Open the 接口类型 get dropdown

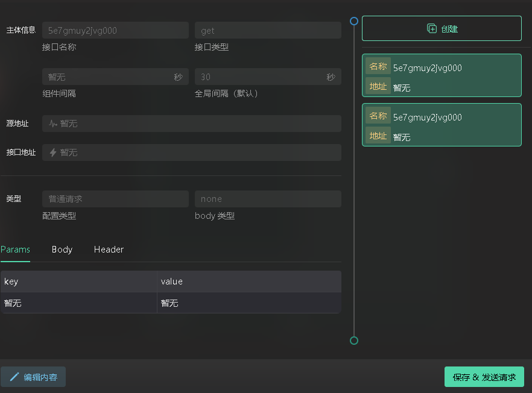pos(268,31)
